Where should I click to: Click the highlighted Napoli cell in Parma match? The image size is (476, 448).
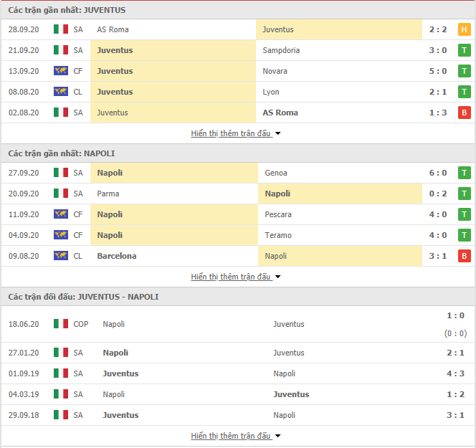coord(340,194)
